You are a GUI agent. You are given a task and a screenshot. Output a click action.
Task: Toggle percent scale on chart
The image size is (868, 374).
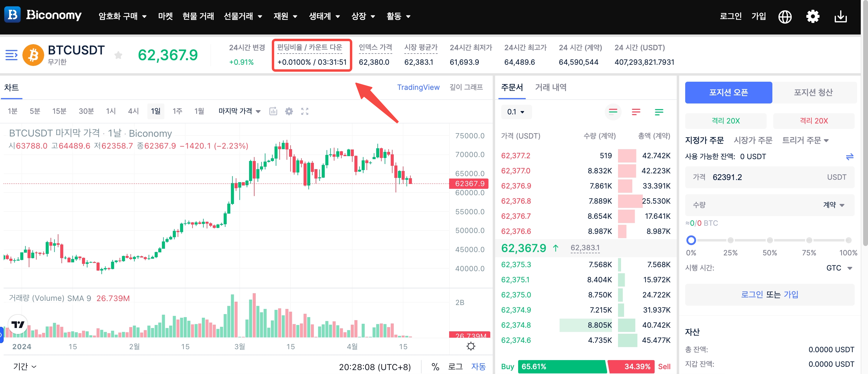(435, 367)
